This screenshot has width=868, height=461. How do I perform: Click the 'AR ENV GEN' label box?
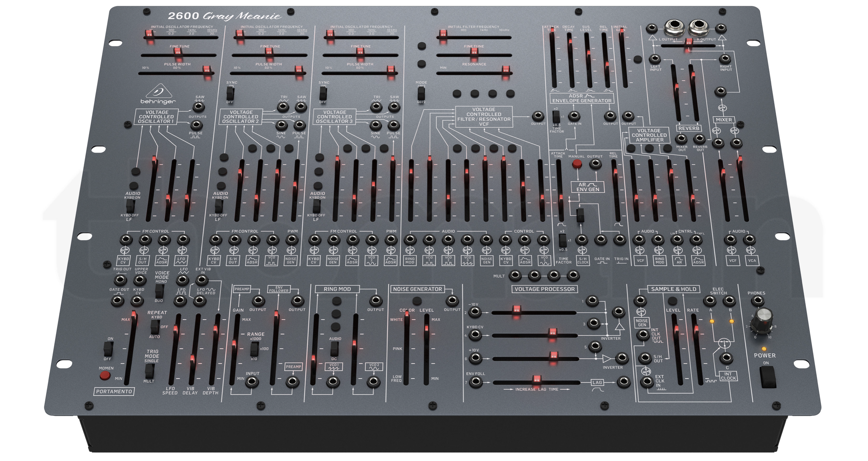click(x=588, y=187)
